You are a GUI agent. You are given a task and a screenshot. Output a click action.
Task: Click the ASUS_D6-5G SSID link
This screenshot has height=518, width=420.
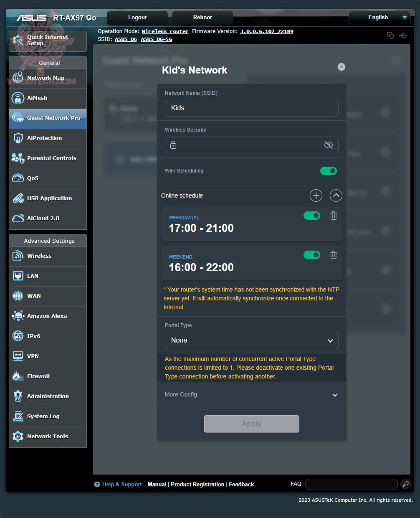click(x=157, y=39)
